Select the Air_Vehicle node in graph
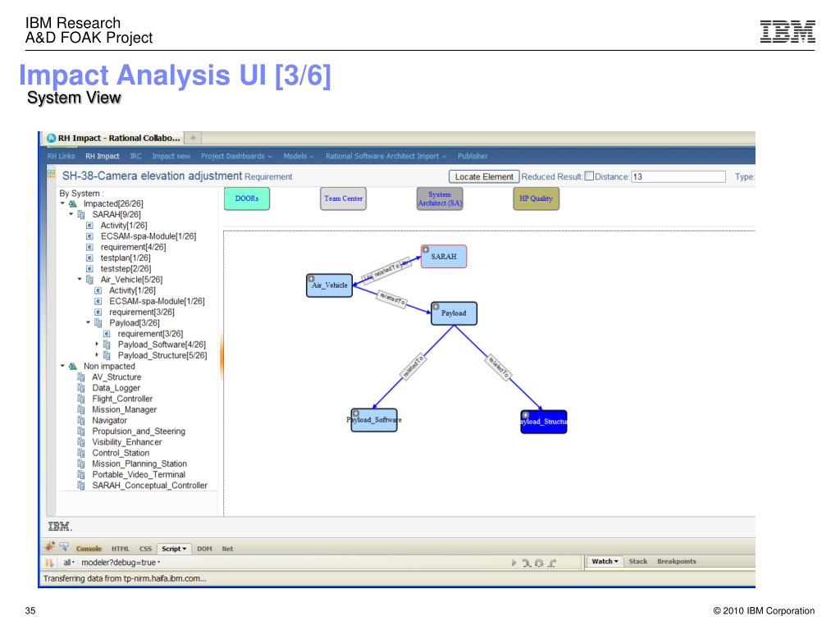This screenshot has height=630, width=840. (330, 285)
